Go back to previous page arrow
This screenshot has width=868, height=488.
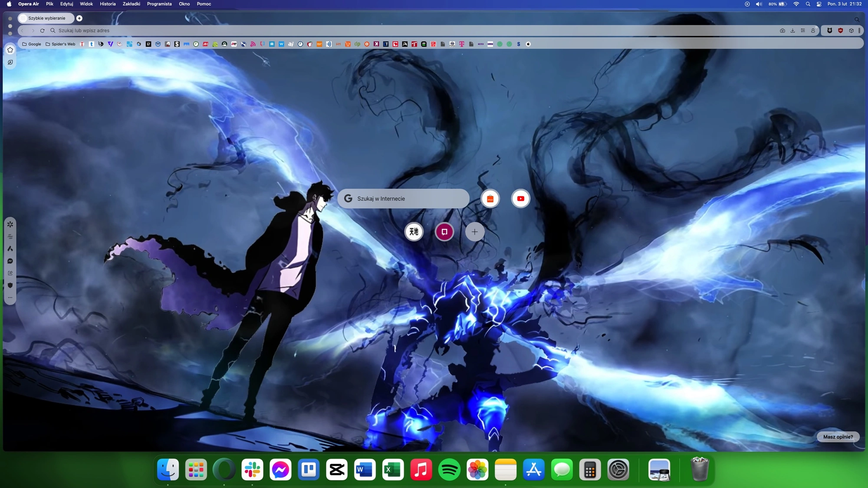tap(23, 31)
